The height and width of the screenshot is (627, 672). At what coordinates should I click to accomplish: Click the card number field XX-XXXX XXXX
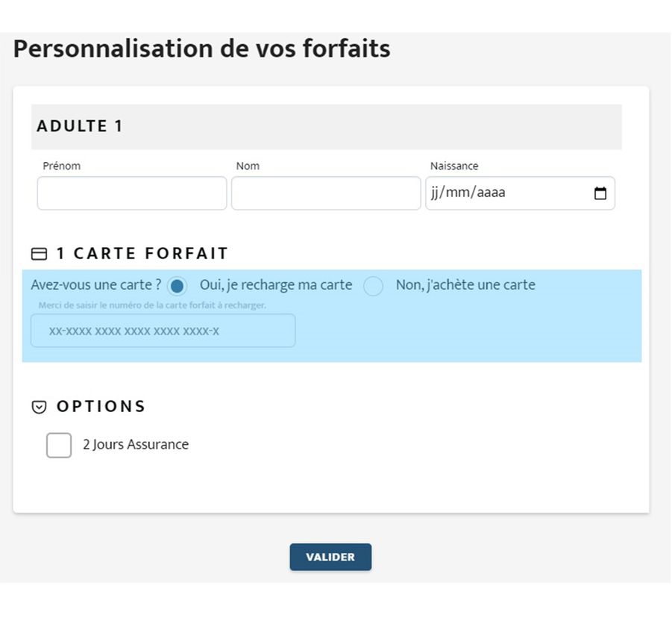point(163,331)
